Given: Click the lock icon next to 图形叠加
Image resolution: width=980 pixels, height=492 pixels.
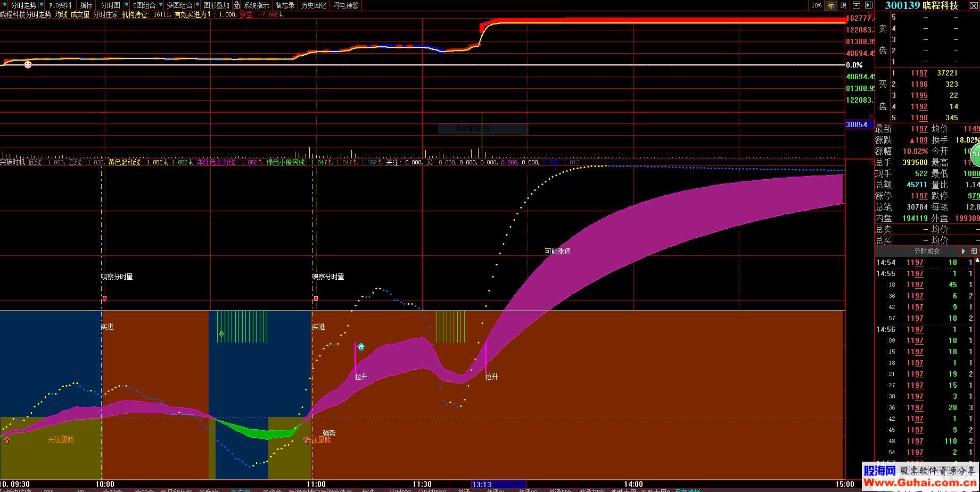Looking at the screenshot, I should tap(237, 5).
